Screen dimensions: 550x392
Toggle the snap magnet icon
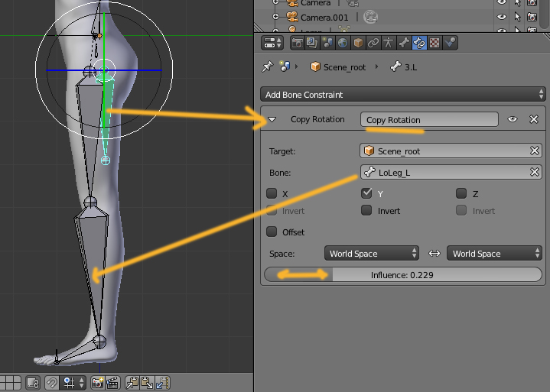53,382
